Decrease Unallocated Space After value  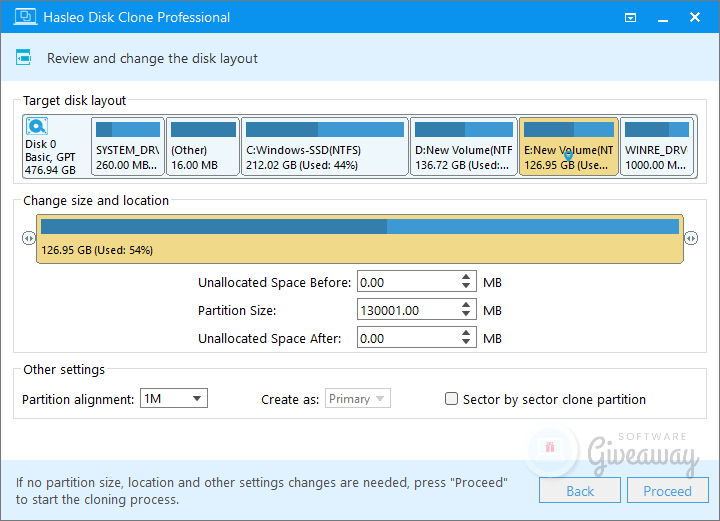(x=466, y=342)
